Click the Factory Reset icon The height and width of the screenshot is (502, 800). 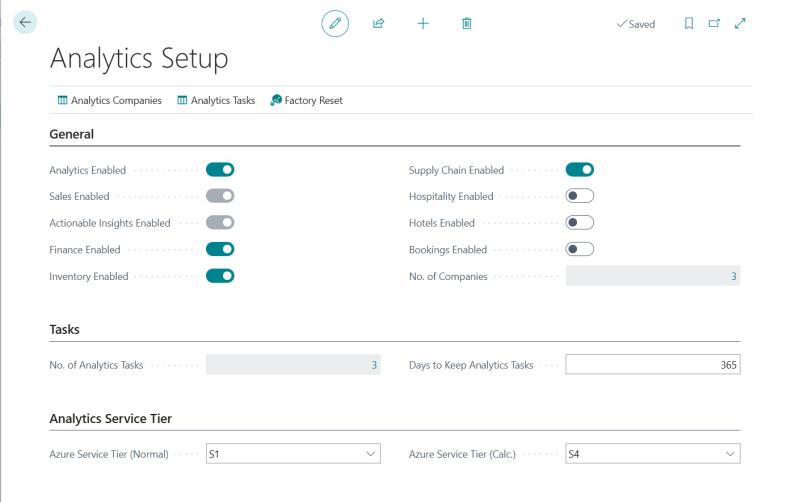(x=276, y=100)
